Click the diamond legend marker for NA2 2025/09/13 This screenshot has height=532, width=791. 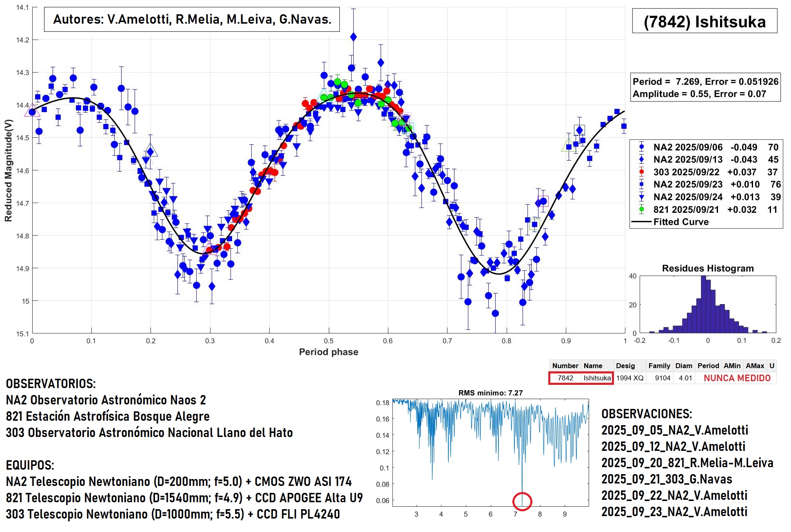pos(641,159)
